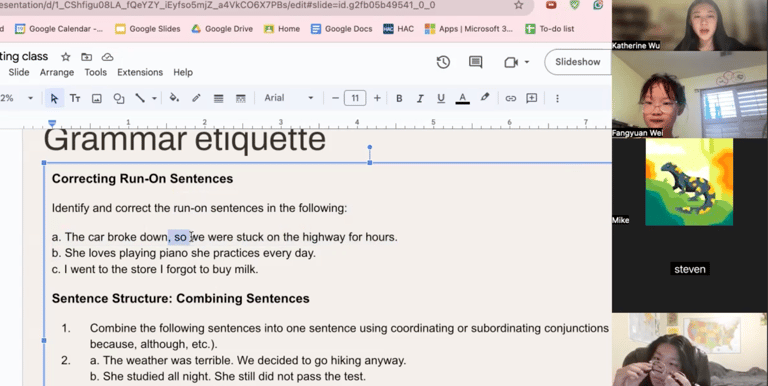Click the Insert link icon
Image resolution: width=768 pixels, height=386 pixels.
pyautogui.click(x=510, y=98)
